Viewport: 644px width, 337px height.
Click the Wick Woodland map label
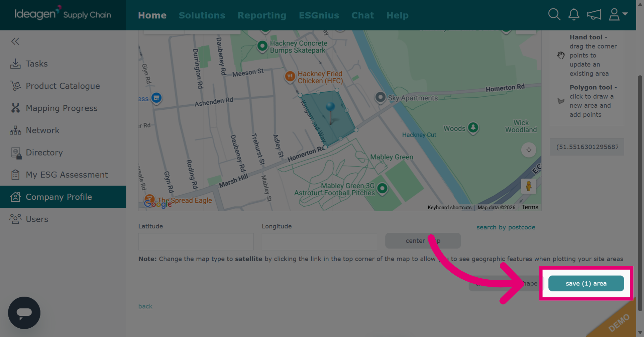pos(521,126)
